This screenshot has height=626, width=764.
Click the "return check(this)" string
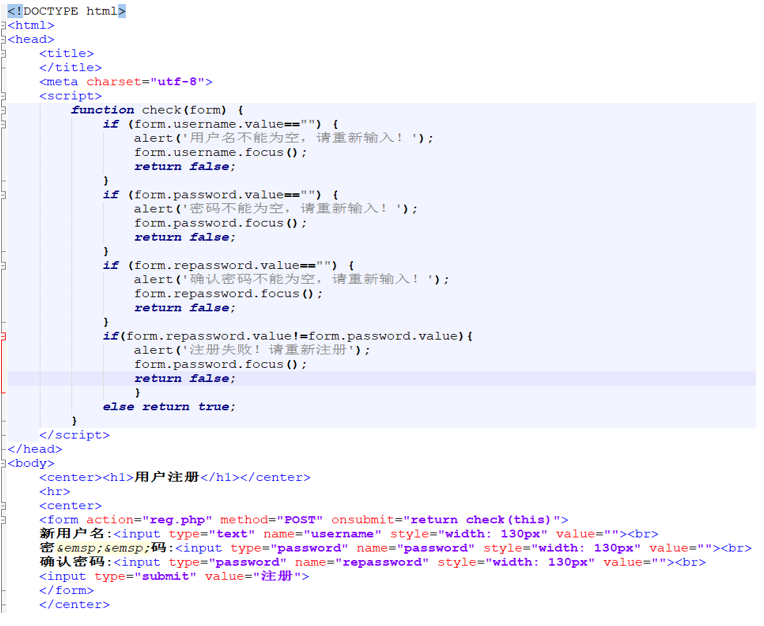[480, 520]
